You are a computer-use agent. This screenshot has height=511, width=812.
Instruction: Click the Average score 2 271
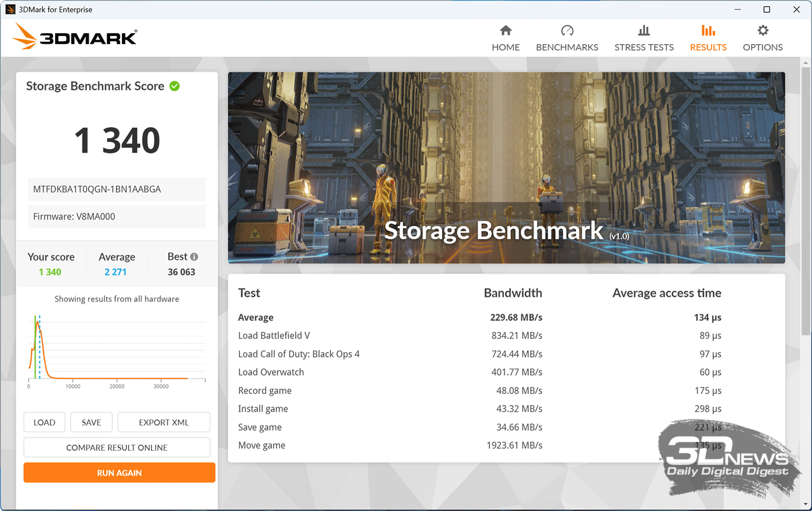point(115,272)
